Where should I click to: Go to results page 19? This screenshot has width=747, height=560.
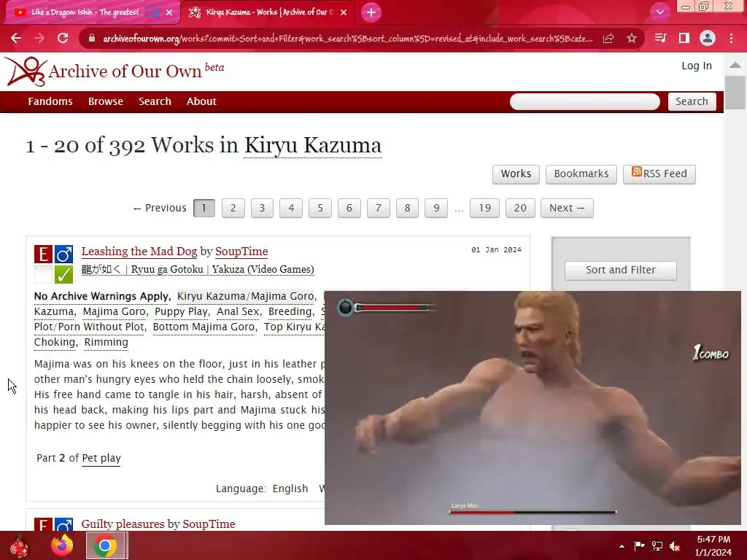484,208
